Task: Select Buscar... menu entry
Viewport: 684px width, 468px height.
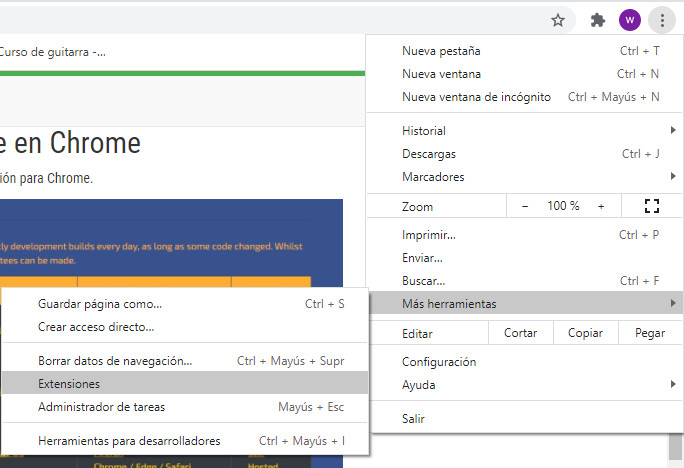Action: 525,281
